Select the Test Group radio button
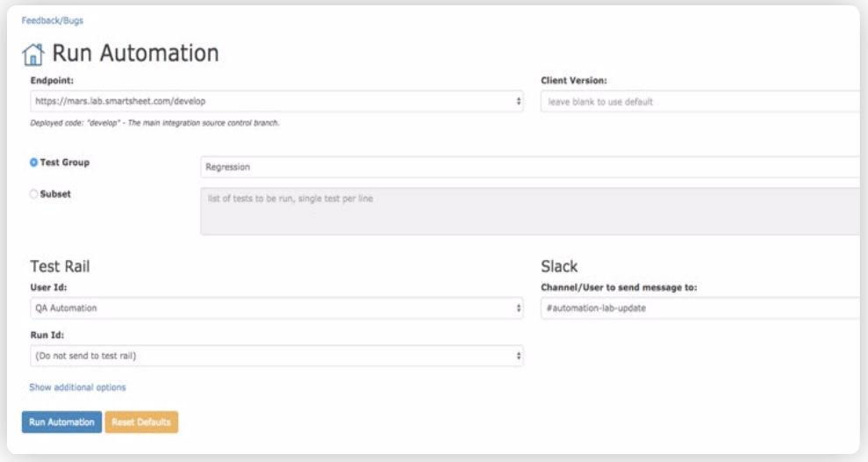 tap(34, 162)
